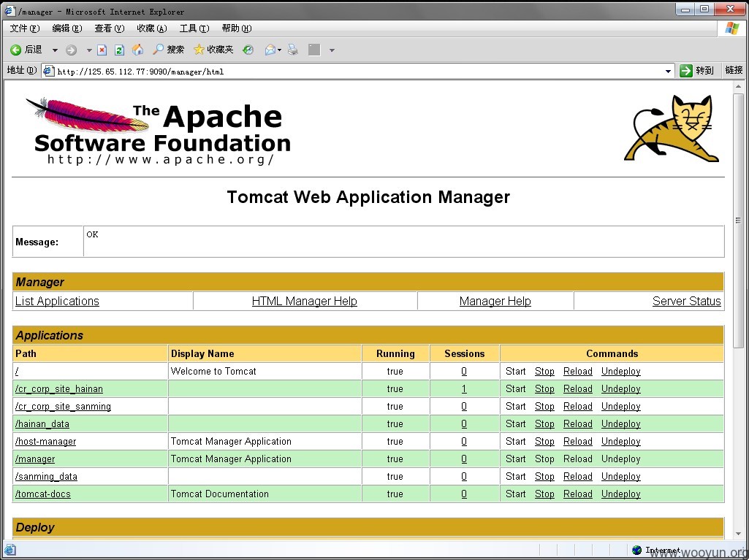Open the root / path link
Screen dimensions: 749x560
17,372
